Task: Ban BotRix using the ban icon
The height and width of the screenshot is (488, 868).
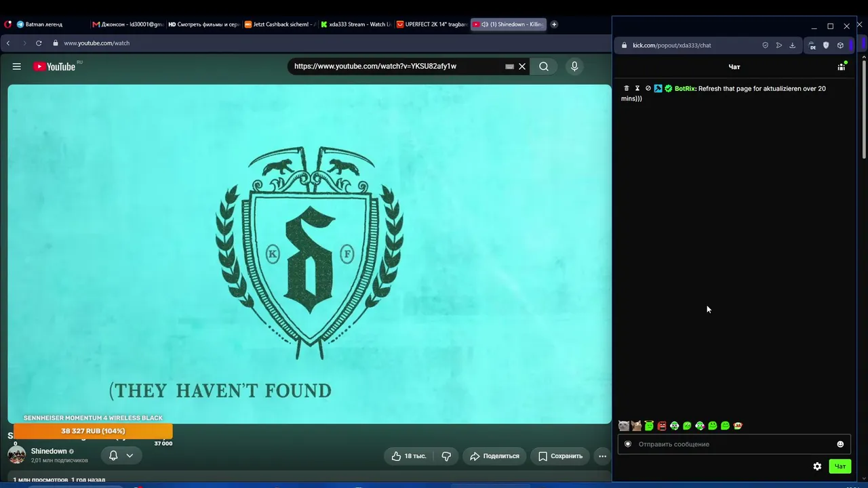Action: 648,89
